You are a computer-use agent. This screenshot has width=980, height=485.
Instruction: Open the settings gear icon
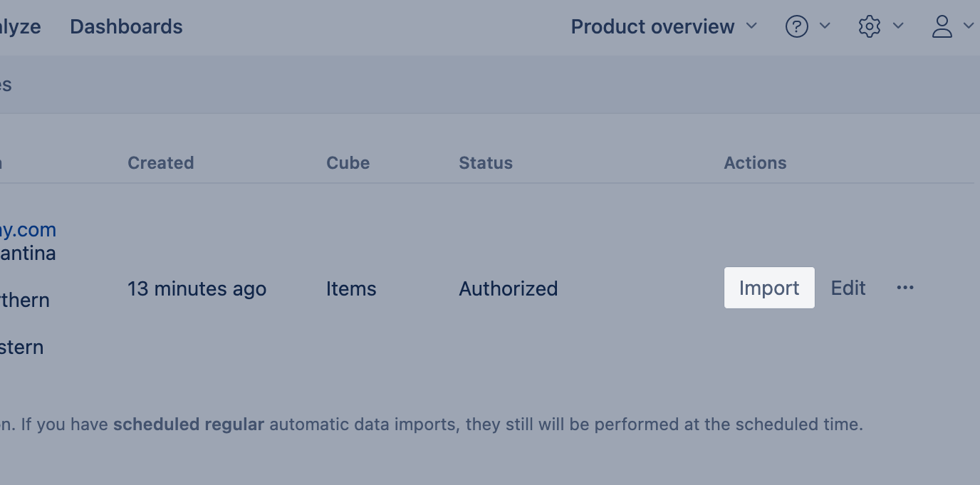(869, 27)
